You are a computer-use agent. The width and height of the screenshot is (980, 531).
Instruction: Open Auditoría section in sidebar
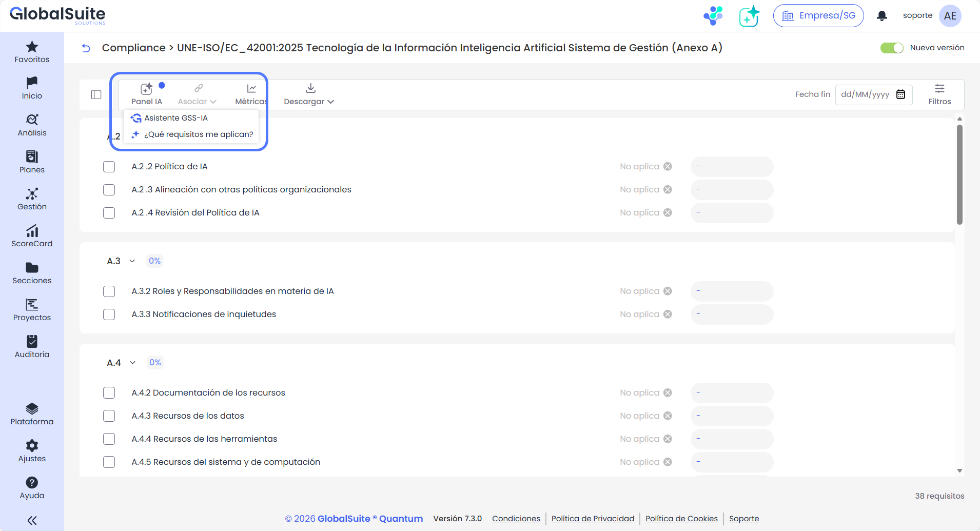[x=32, y=347]
